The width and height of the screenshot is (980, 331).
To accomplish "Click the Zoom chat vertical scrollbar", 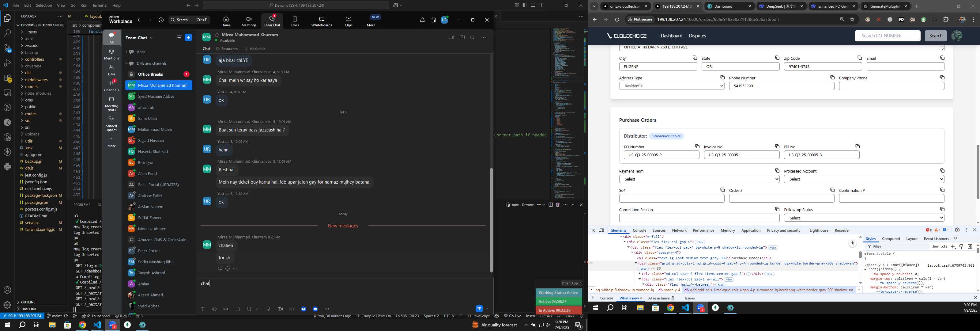I will pyautogui.click(x=491, y=220).
